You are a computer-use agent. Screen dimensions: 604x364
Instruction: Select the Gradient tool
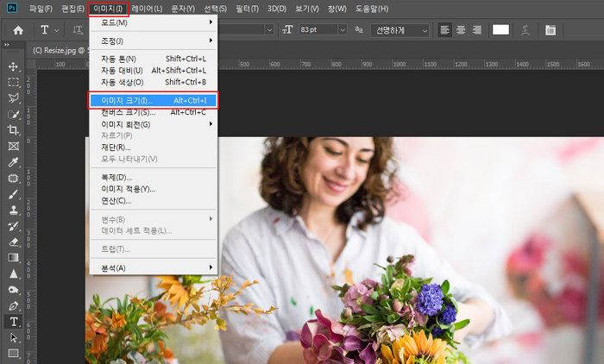pos(14,258)
